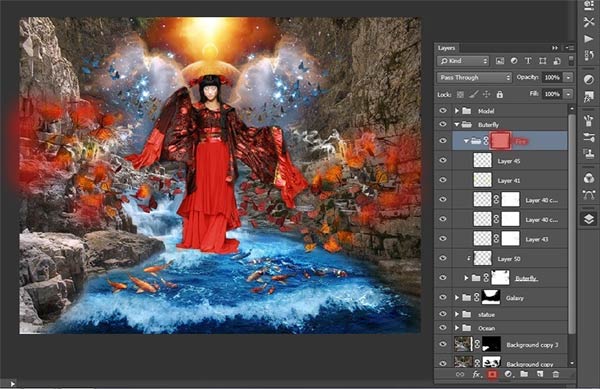
Task: Open the layer style fx menu
Action: click(x=476, y=374)
